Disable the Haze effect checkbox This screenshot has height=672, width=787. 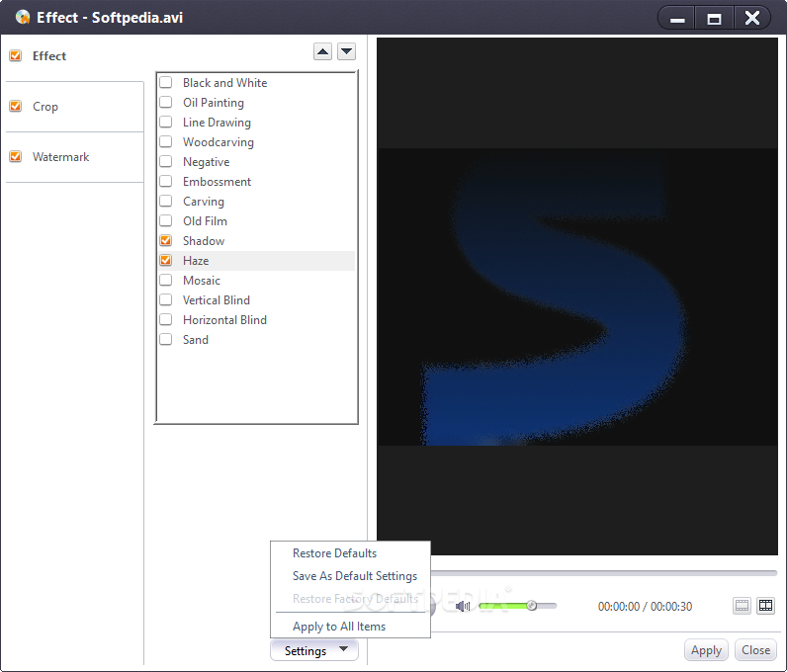coord(166,261)
